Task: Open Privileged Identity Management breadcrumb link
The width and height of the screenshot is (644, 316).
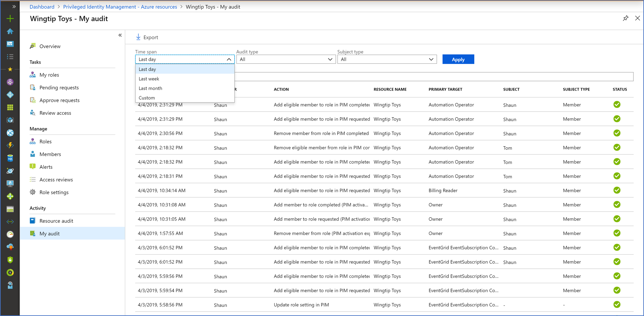Action: [x=120, y=7]
